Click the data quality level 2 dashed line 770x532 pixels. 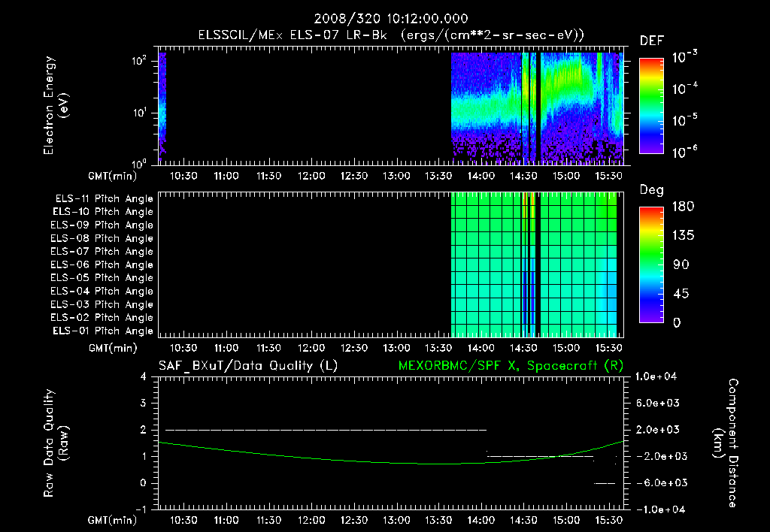click(326, 430)
